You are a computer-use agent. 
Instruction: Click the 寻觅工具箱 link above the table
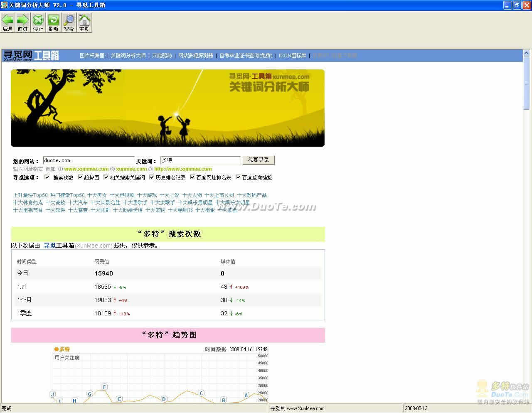tap(59, 245)
